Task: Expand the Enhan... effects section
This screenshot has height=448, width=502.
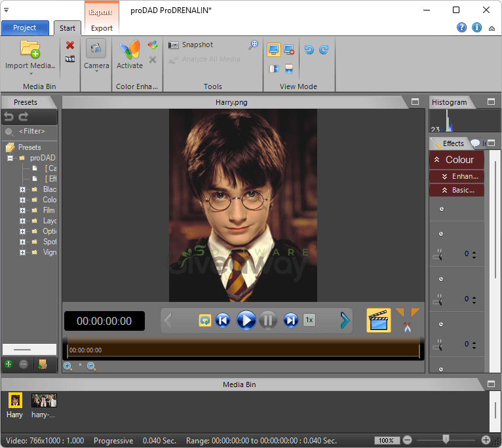Action: tap(457, 176)
